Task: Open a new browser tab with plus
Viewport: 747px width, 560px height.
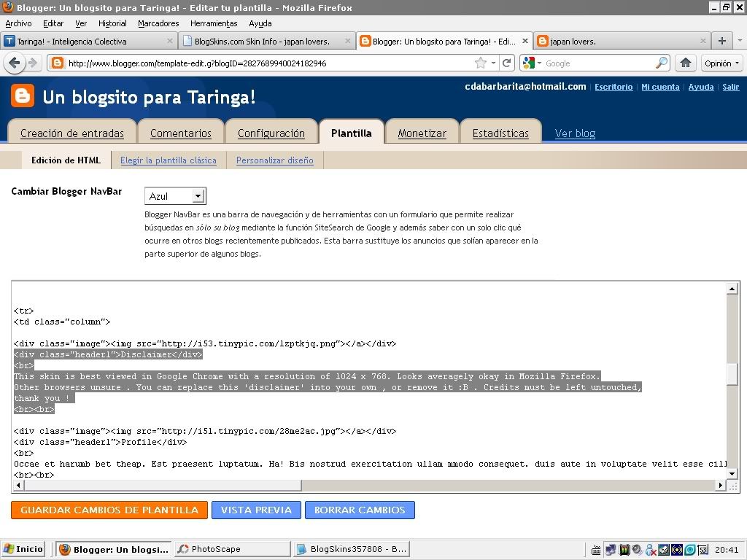Action: click(x=721, y=41)
